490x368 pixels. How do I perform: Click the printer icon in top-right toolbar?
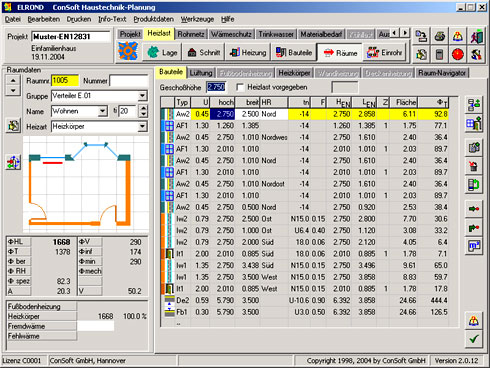click(440, 36)
